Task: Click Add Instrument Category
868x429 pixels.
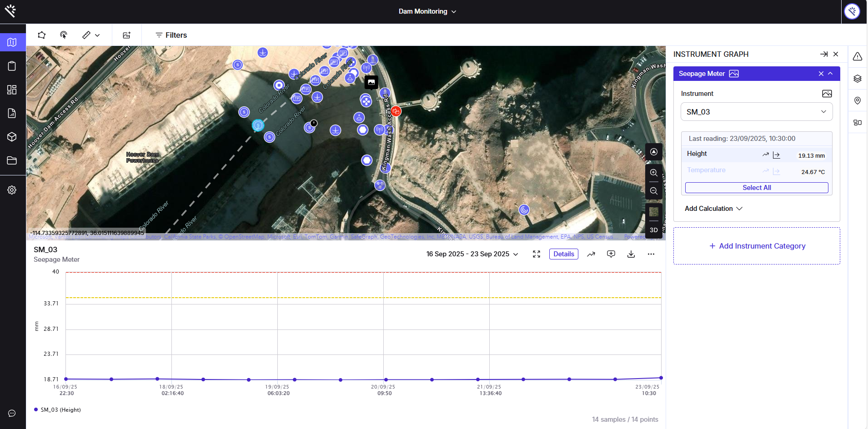Action: coord(757,246)
